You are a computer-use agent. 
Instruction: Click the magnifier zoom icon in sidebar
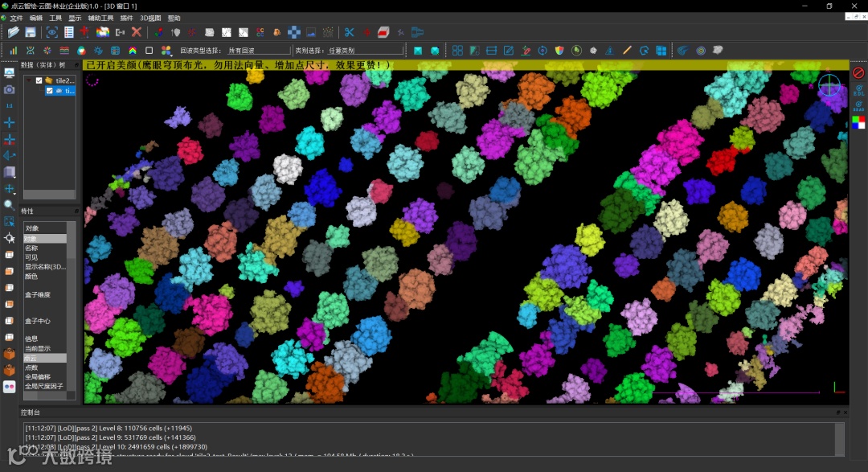(10, 204)
